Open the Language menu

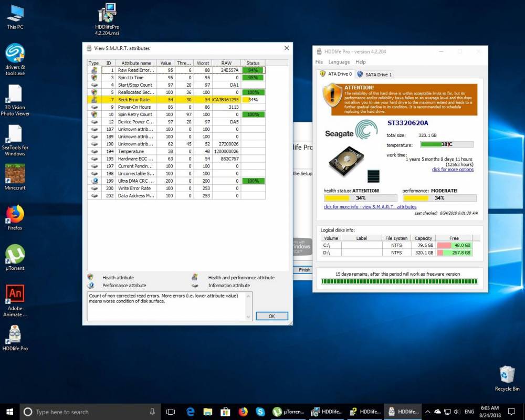point(339,62)
